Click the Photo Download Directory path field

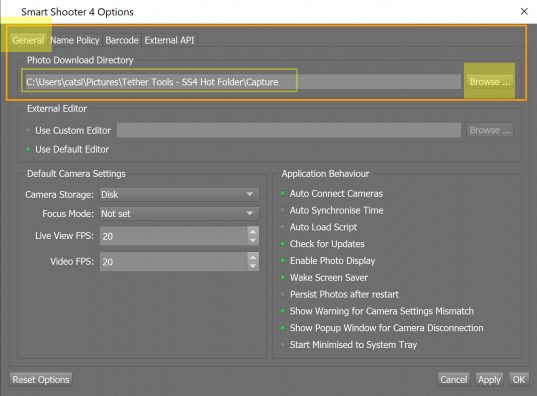(x=242, y=82)
